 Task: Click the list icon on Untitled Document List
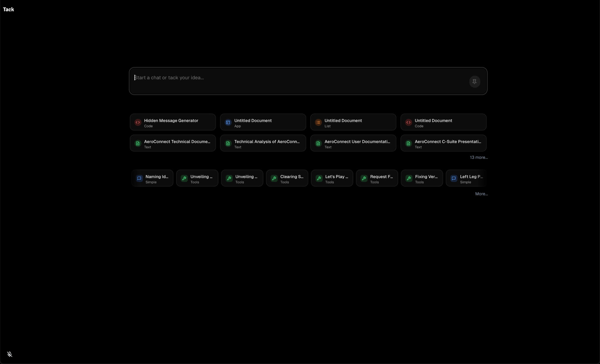coord(318,122)
